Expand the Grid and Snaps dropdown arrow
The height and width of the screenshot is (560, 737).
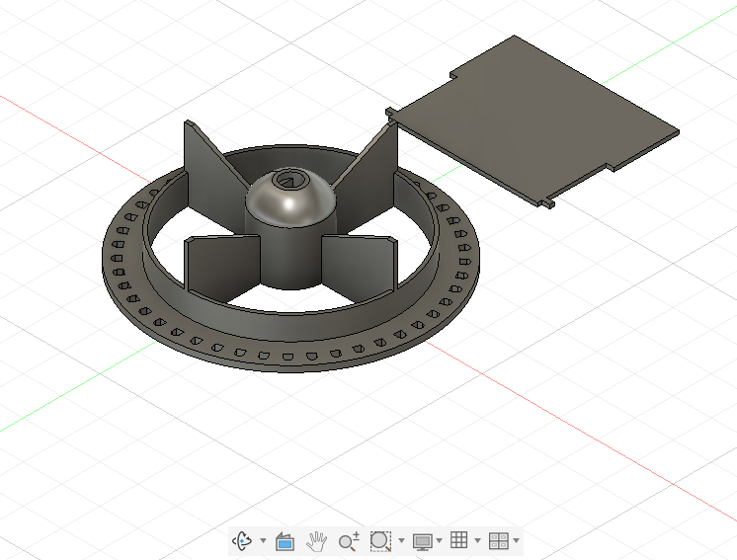click(477, 540)
